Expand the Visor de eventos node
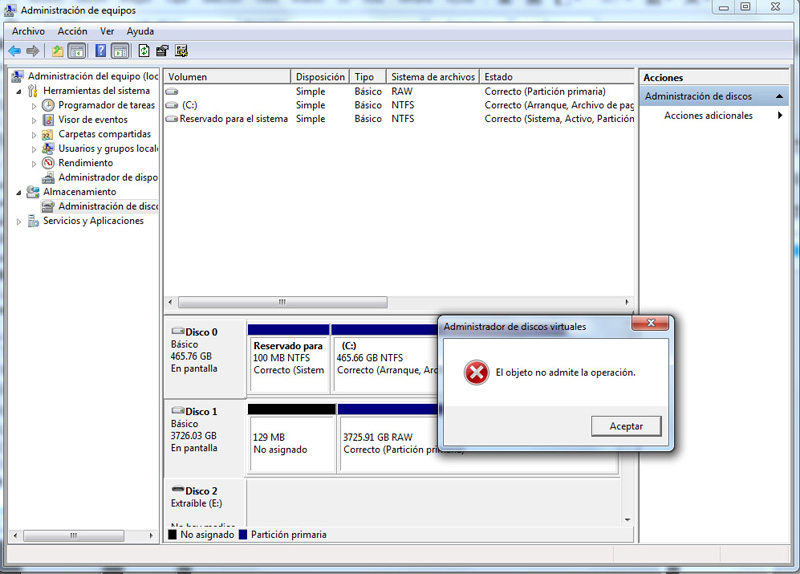 [34, 120]
